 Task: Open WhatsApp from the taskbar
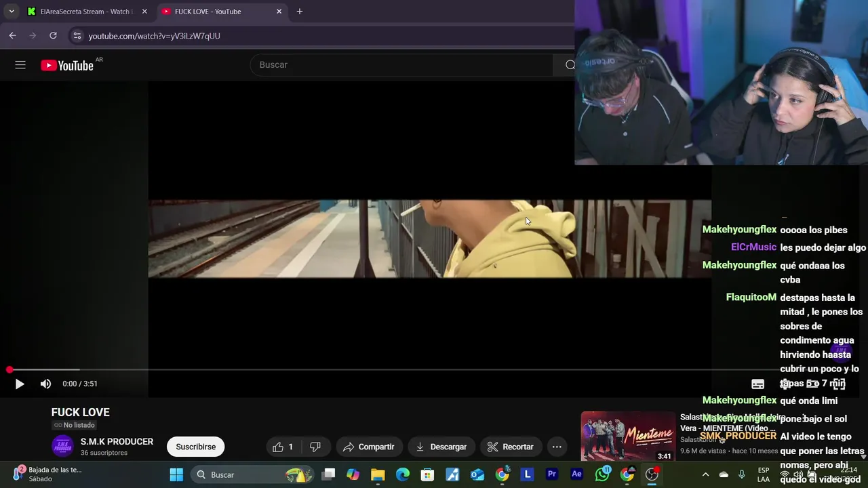602,474
